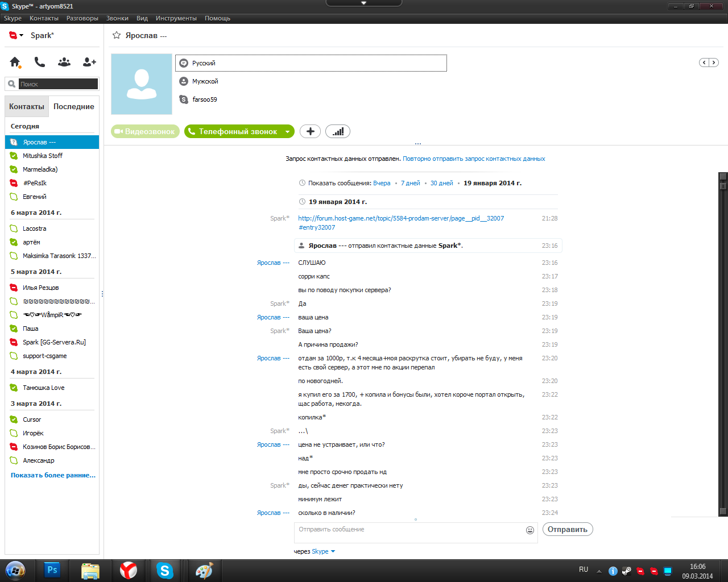Open the Skype menu
This screenshot has width=728, height=582.
click(x=13, y=18)
